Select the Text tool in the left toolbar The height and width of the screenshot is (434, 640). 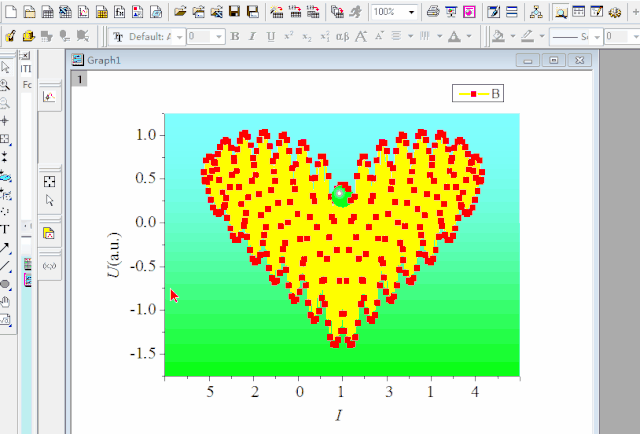[x=6, y=228]
